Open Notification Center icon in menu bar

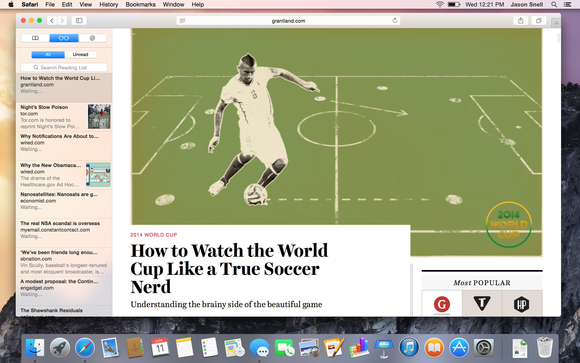[568, 4]
